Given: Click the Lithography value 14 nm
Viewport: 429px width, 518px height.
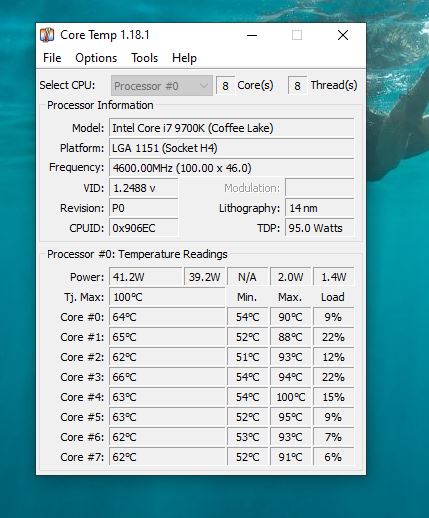Looking at the screenshot, I should pos(319,208).
